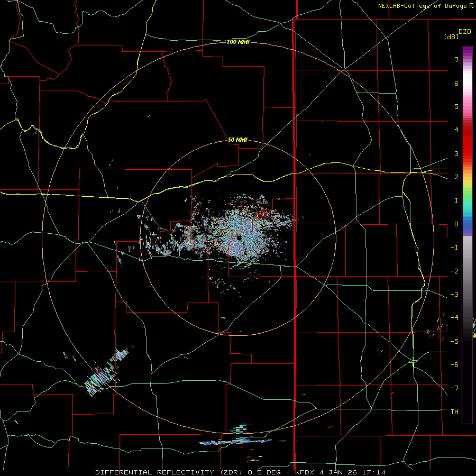The width and height of the screenshot is (476, 476).
Task: Click the 100 NMI range ring label
Action: [238, 42]
